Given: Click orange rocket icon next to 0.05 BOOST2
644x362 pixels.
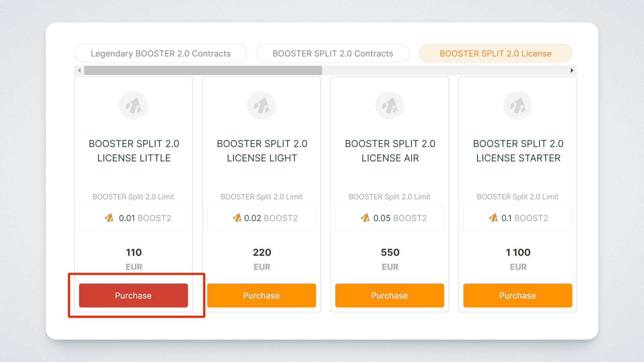Looking at the screenshot, I should click(365, 218).
